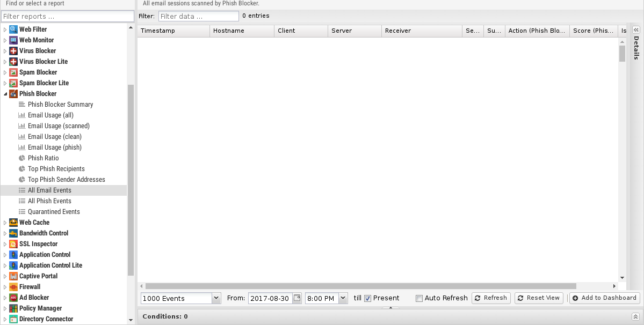
Task: Click the horizontal scrollbar of the table
Action: coord(360,286)
